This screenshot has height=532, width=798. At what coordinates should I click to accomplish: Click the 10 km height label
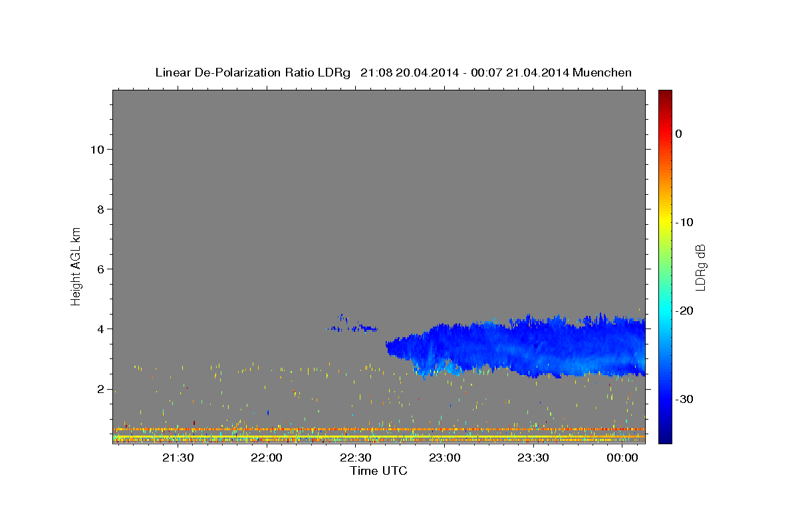pyautogui.click(x=96, y=149)
